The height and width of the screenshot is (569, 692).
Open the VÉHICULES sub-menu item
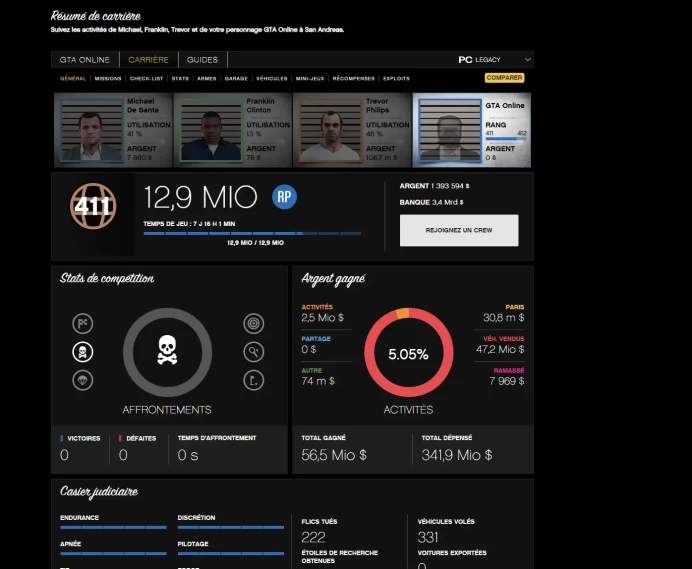pos(272,79)
